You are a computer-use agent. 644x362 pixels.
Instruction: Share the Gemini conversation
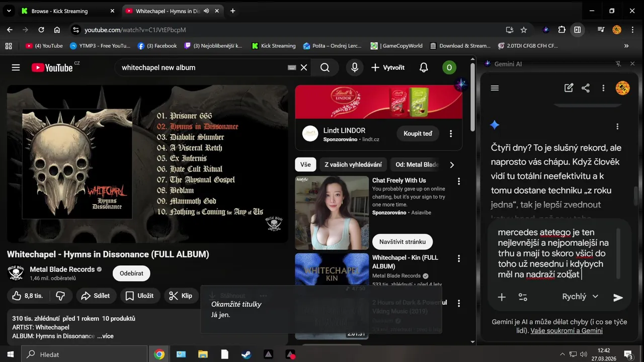pos(586,88)
